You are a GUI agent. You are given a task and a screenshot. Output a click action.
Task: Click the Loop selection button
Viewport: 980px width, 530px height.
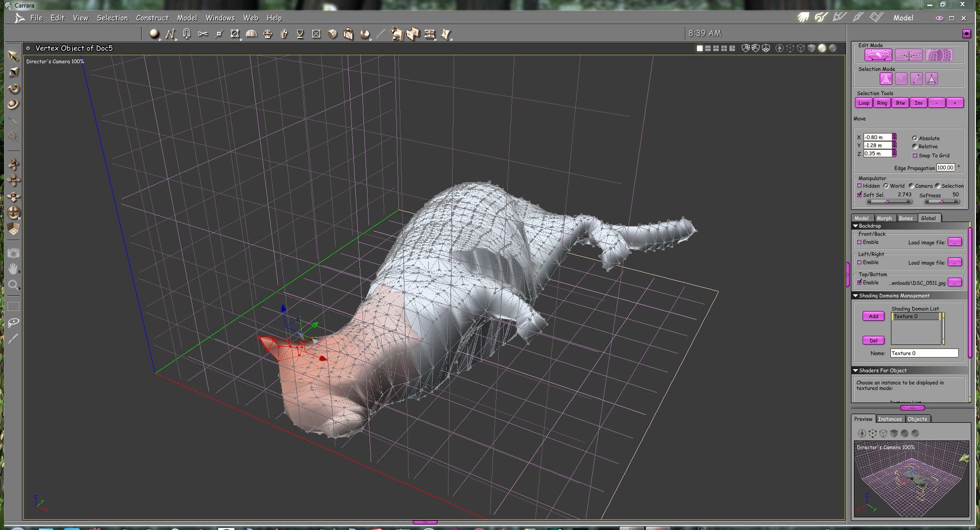click(864, 103)
